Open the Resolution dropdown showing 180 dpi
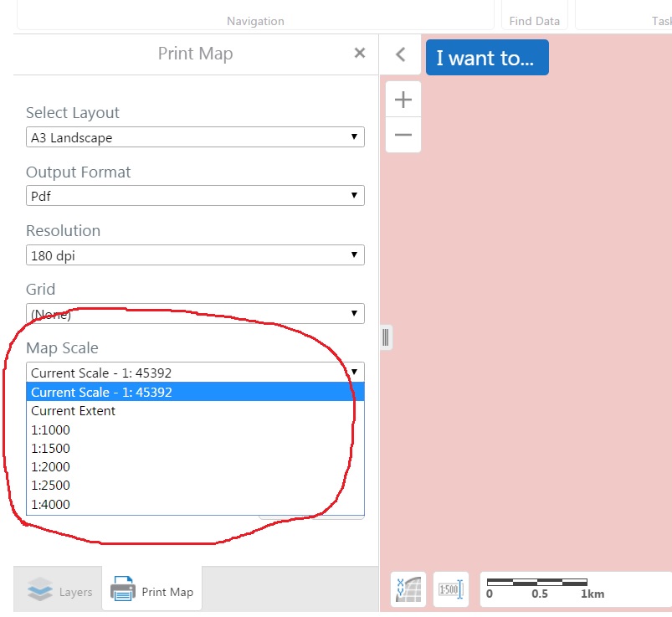Screen dimensions: 672x617 click(x=195, y=255)
